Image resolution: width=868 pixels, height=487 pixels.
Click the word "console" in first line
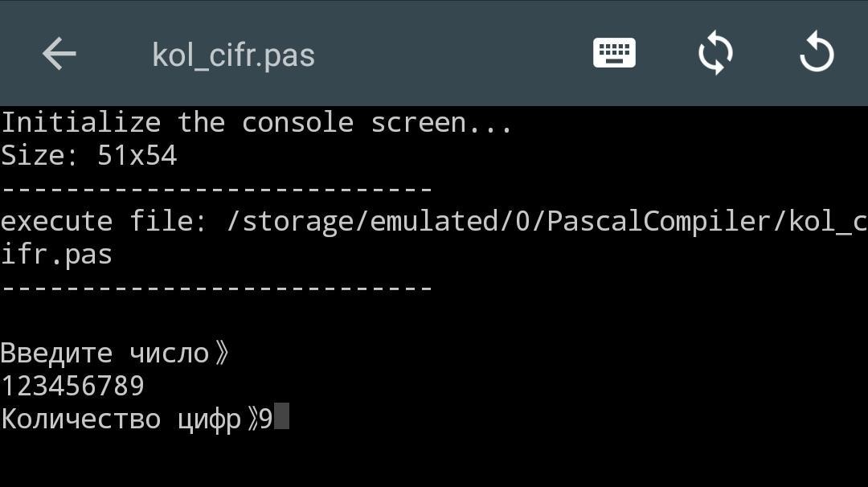coord(297,123)
